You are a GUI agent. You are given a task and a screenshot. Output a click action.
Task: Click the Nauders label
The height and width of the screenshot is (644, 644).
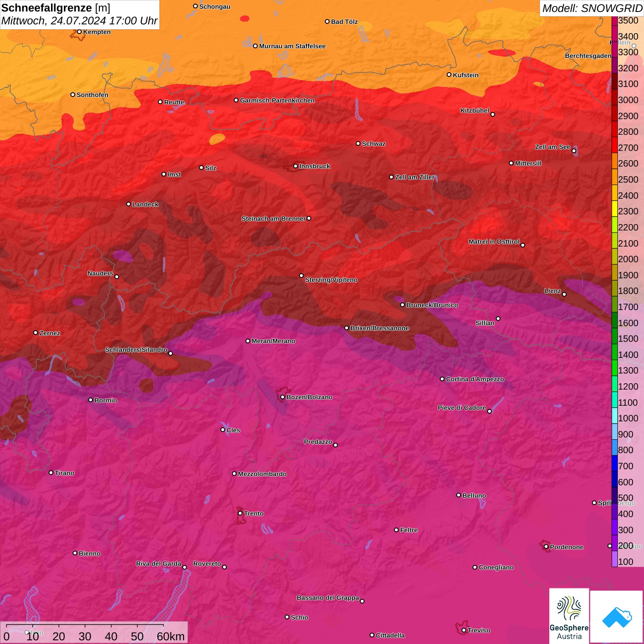coord(100,273)
